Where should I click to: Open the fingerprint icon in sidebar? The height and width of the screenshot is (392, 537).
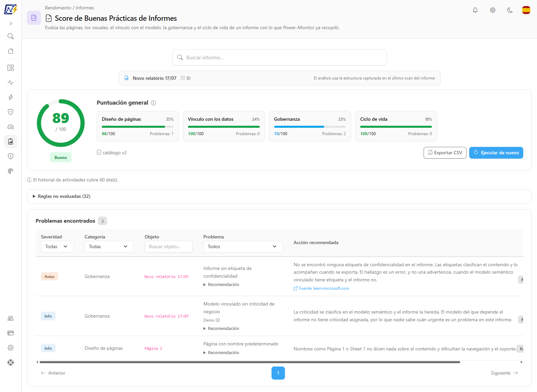11,171
